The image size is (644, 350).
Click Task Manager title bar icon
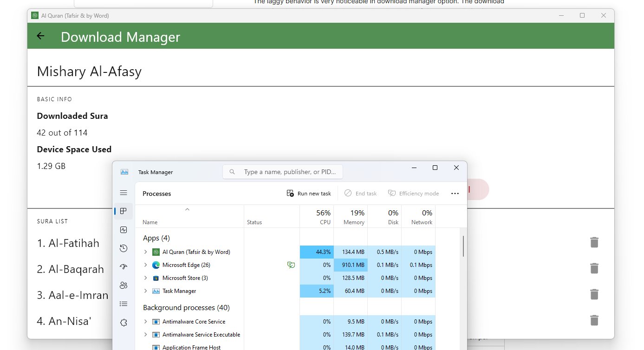coord(124,172)
